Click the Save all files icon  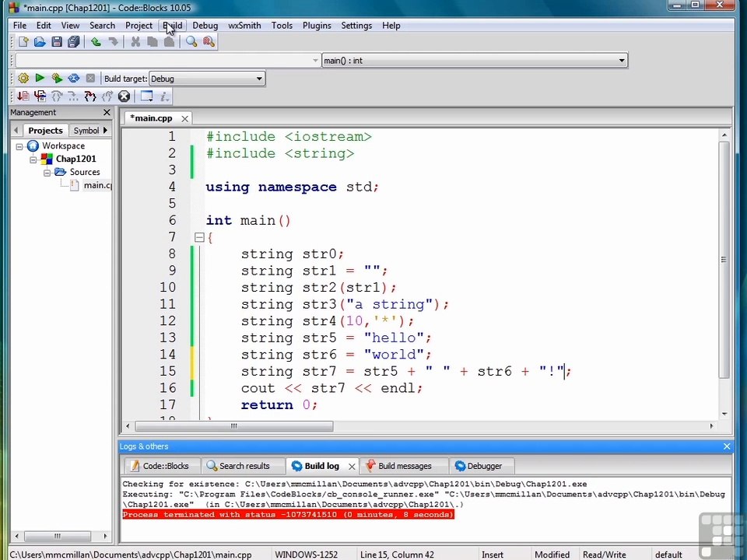coord(73,42)
